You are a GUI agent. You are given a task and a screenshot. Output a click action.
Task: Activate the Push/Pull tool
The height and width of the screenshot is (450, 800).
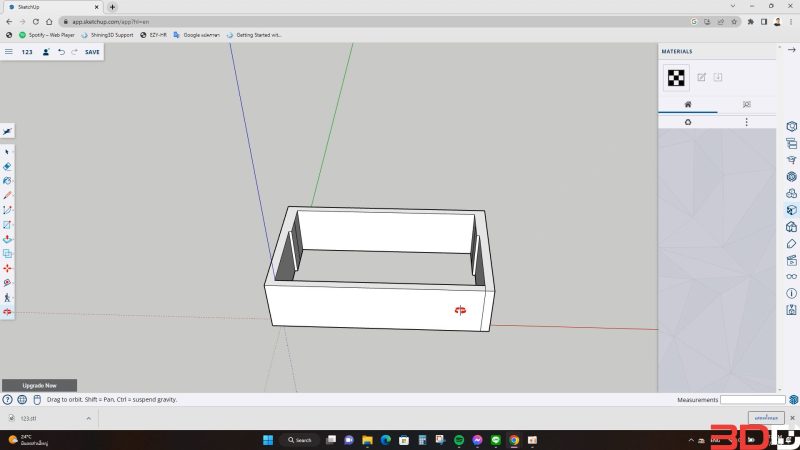pyautogui.click(x=7, y=239)
